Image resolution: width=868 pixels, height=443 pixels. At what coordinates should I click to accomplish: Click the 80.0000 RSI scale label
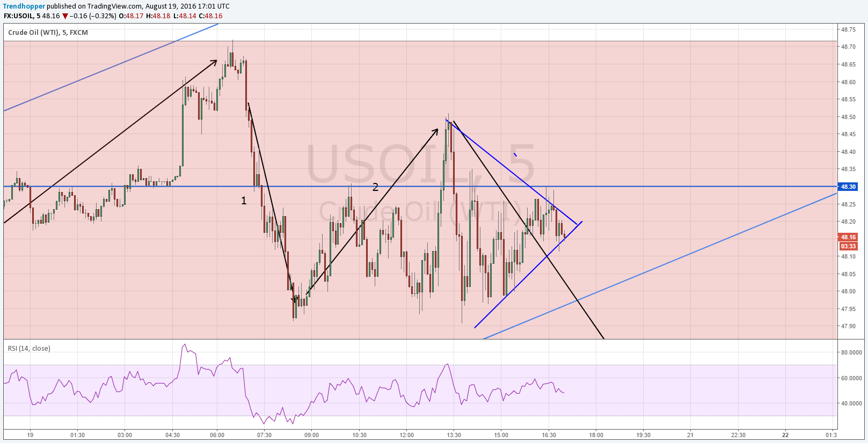tap(851, 352)
